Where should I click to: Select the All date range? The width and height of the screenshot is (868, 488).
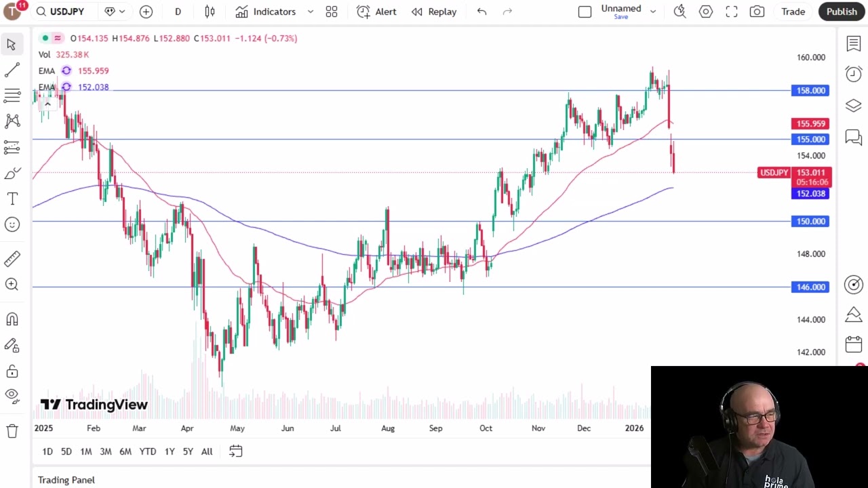tap(207, 451)
